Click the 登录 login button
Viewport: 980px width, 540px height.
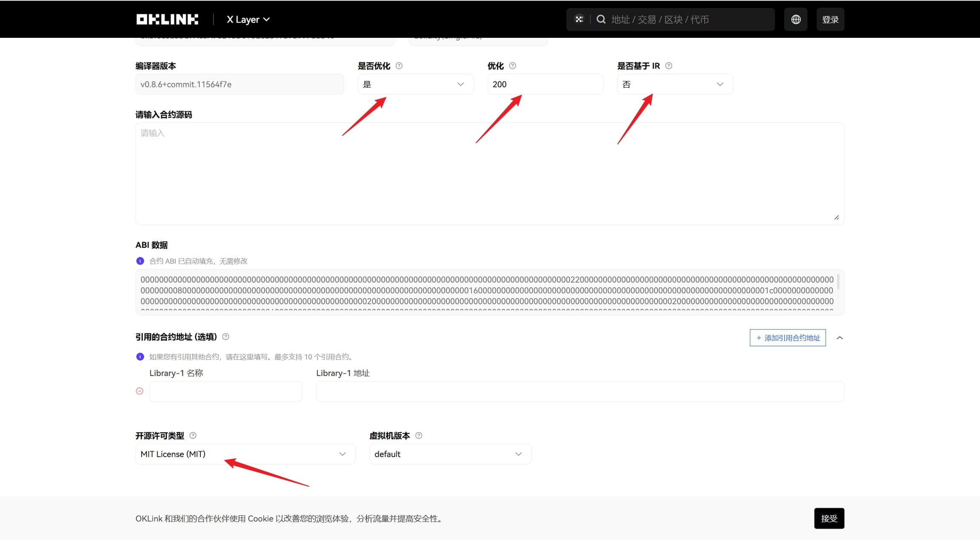(830, 20)
